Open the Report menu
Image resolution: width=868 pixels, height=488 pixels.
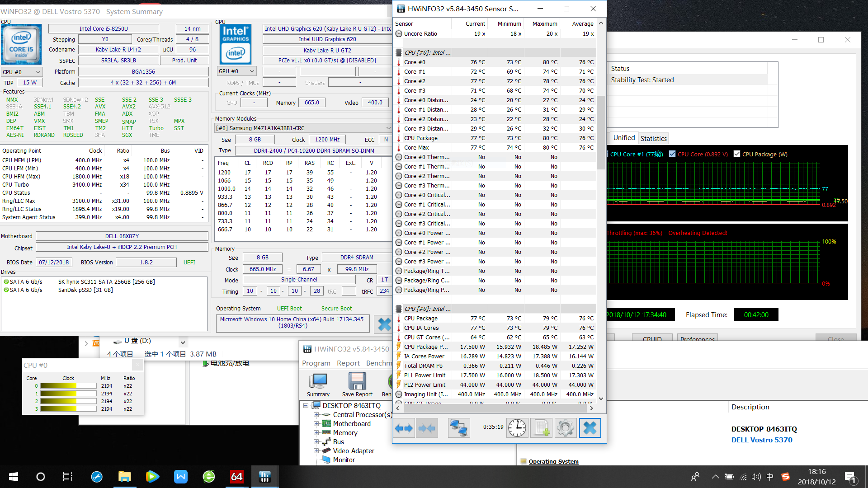coord(348,363)
